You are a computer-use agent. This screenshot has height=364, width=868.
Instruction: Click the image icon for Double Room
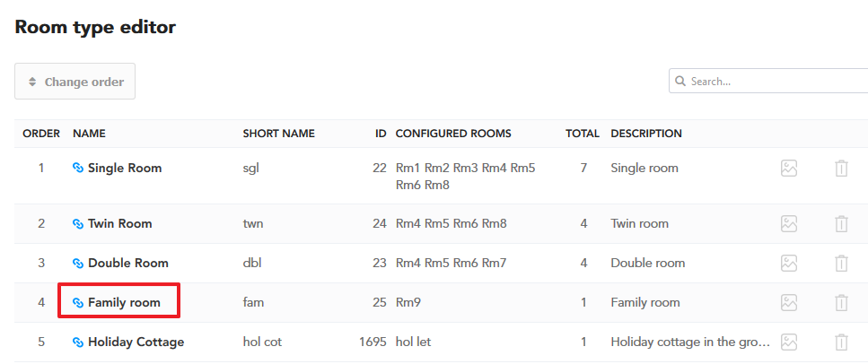point(789,264)
